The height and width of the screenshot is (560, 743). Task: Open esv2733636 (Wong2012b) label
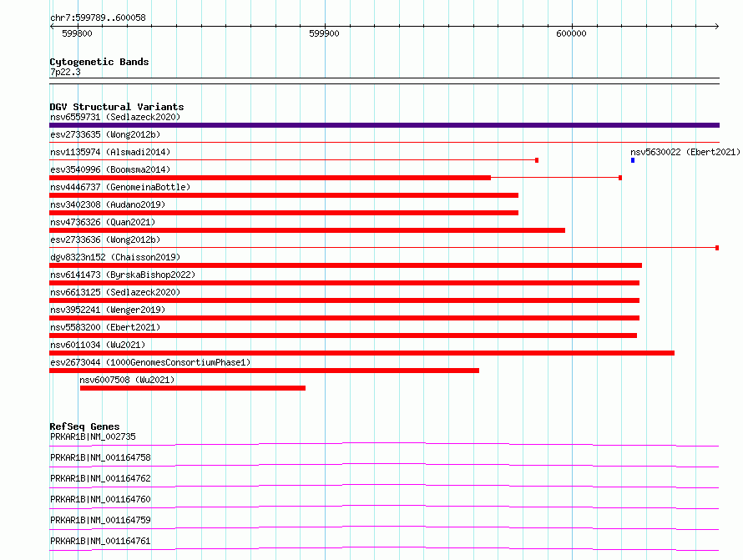coord(105,240)
